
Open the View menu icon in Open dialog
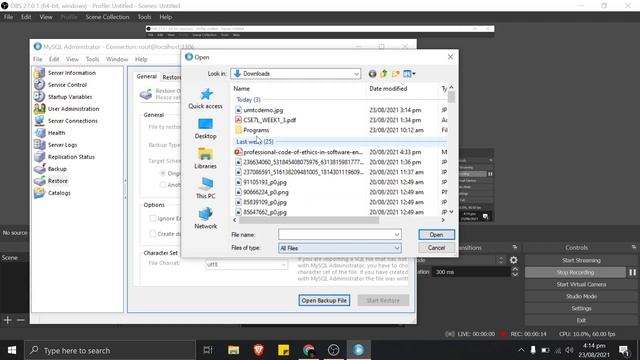(409, 74)
